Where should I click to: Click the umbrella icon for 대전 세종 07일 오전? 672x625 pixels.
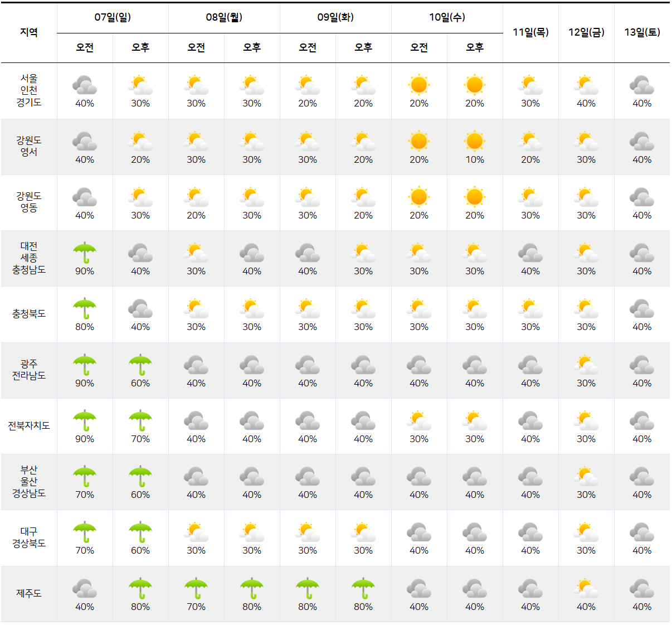85,253
